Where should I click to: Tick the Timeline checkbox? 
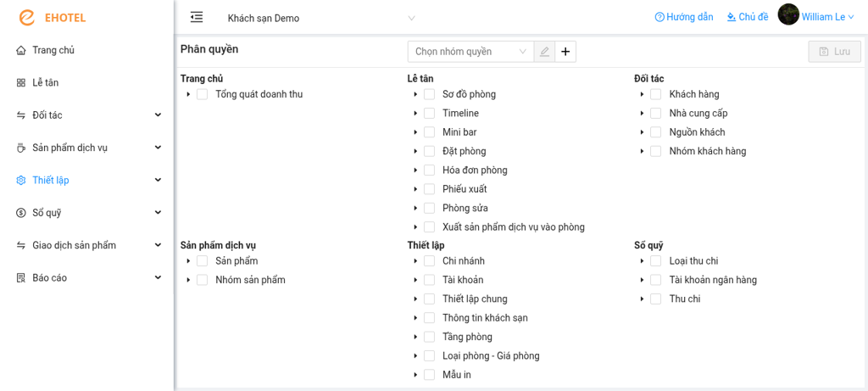click(429, 113)
